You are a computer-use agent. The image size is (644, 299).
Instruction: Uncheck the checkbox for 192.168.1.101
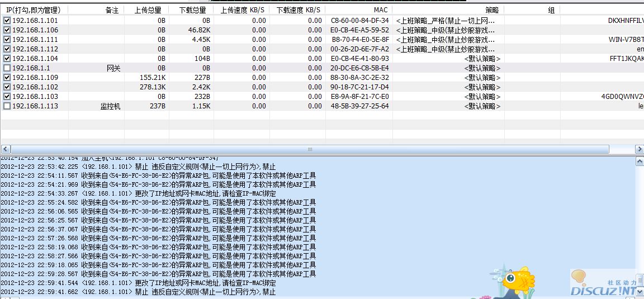[7, 20]
